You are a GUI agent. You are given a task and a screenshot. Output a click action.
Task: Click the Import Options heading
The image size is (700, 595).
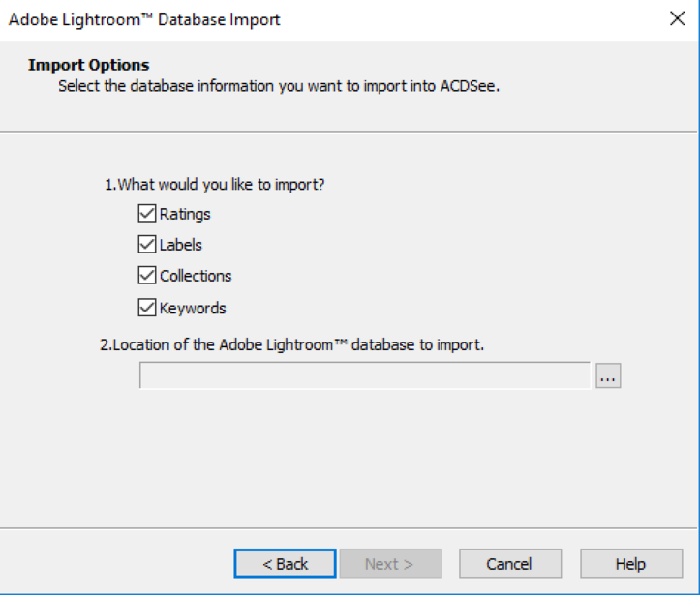(89, 66)
